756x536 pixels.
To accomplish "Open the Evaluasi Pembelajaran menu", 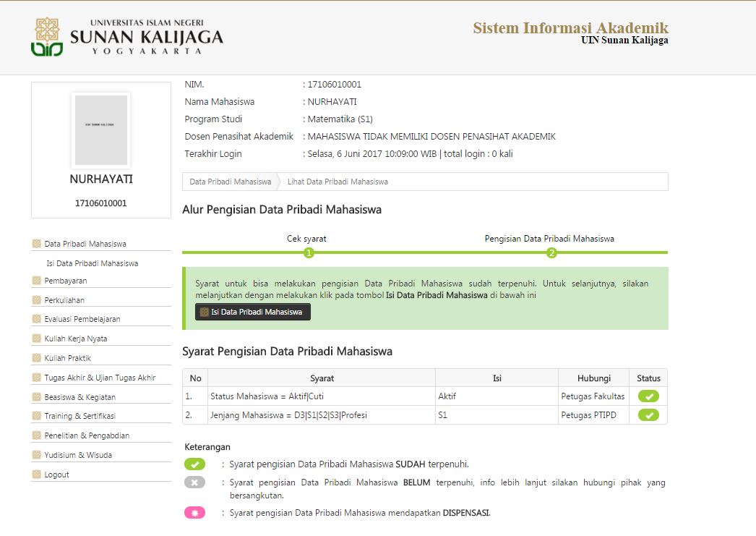I will click(82, 319).
